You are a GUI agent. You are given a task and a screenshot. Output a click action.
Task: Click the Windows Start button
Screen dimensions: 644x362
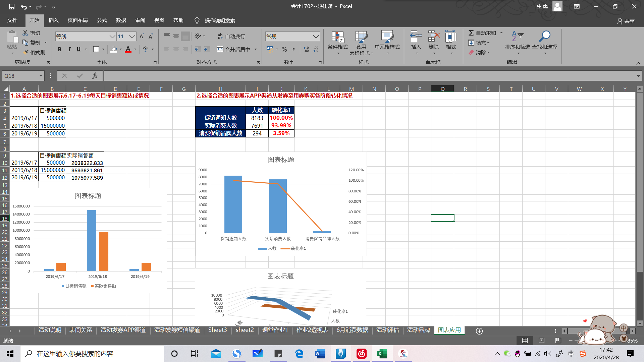[10, 354]
